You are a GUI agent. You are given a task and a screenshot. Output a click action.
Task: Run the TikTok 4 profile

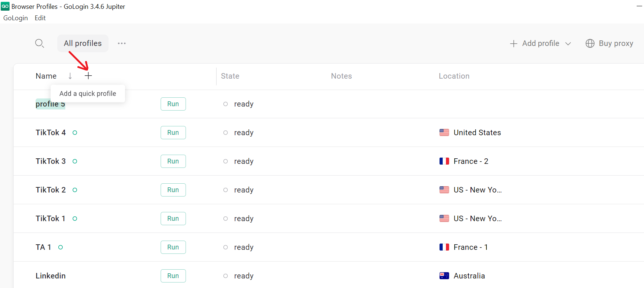[x=173, y=133]
